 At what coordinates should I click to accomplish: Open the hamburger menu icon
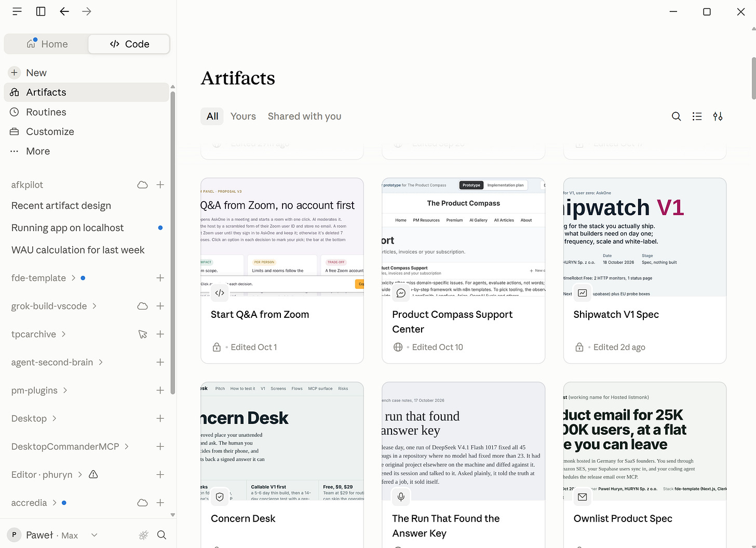coord(17,11)
